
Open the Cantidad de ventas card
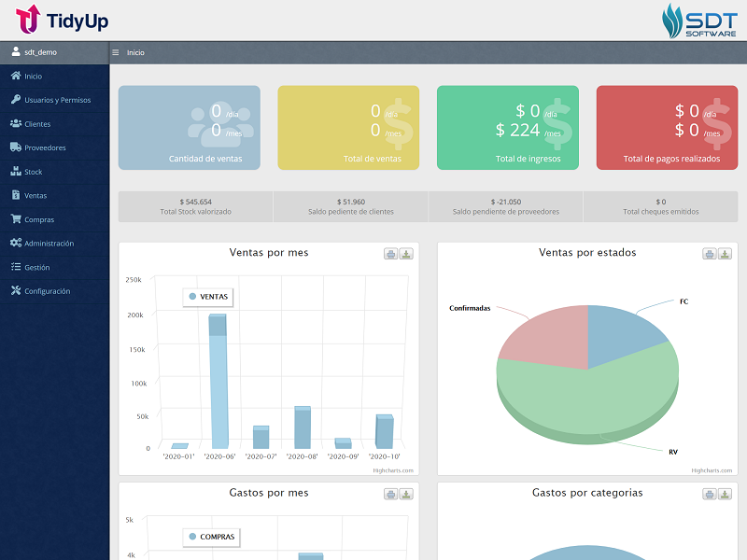(190, 128)
